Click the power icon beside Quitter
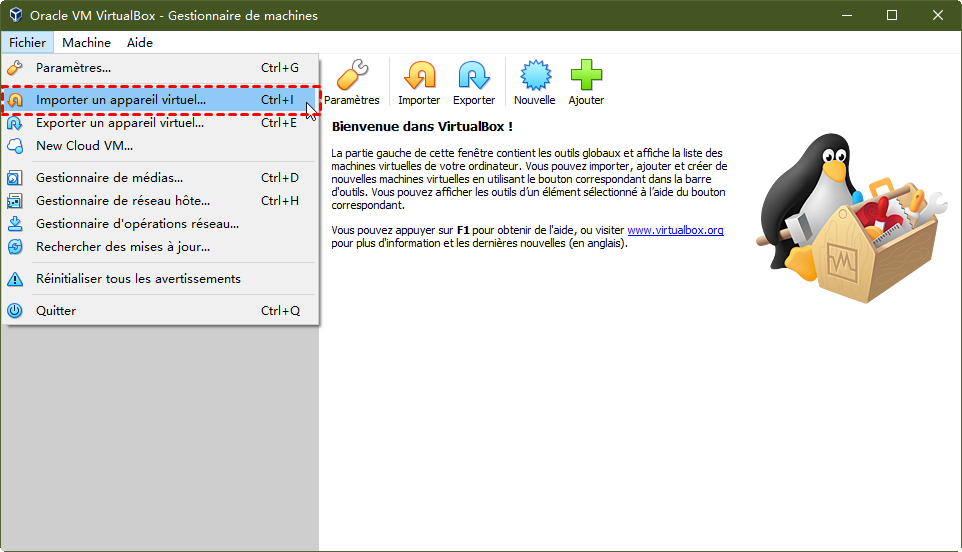Viewport: 962px width, 552px height. tap(15, 310)
